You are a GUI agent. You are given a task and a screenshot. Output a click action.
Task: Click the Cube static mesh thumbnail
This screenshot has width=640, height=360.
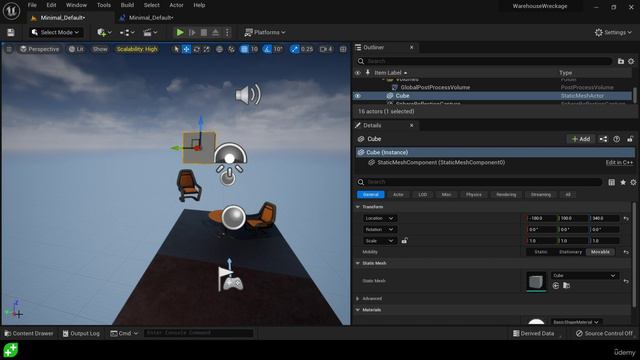point(536,281)
